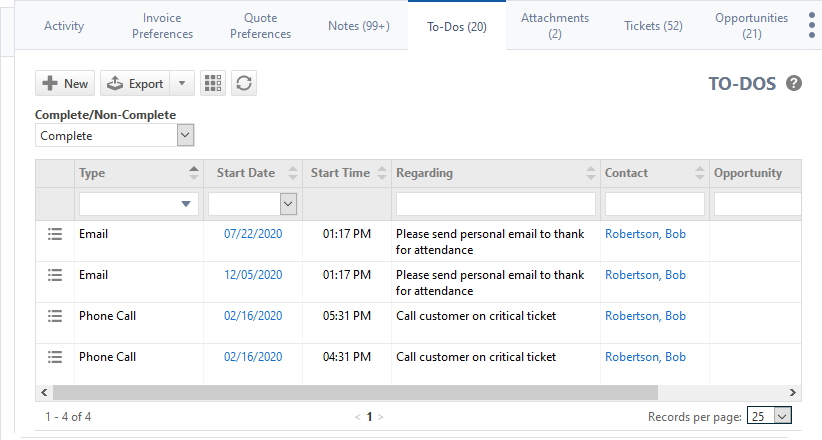The height and width of the screenshot is (440, 822).
Task: Open the Export dropdown arrow
Action: click(x=181, y=84)
